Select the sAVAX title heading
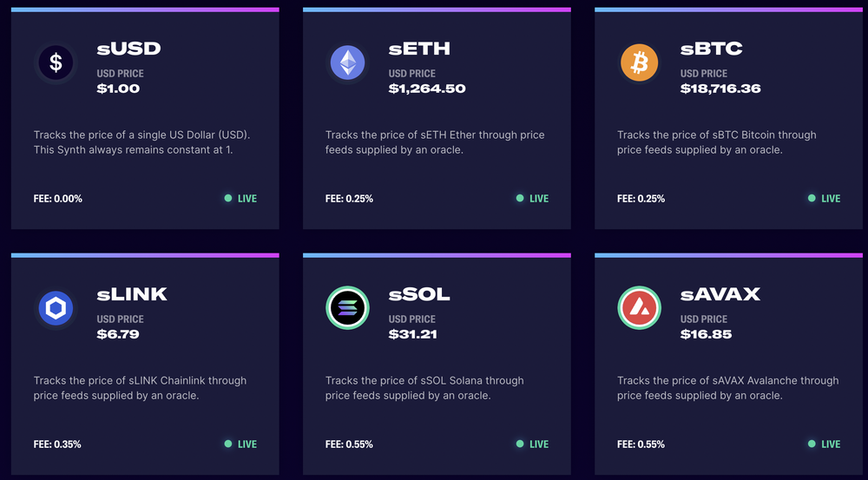This screenshot has height=480, width=868. coord(720,294)
